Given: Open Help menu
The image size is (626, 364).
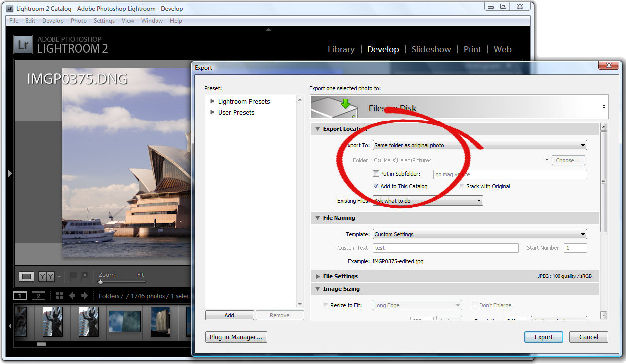Looking at the screenshot, I should [176, 21].
